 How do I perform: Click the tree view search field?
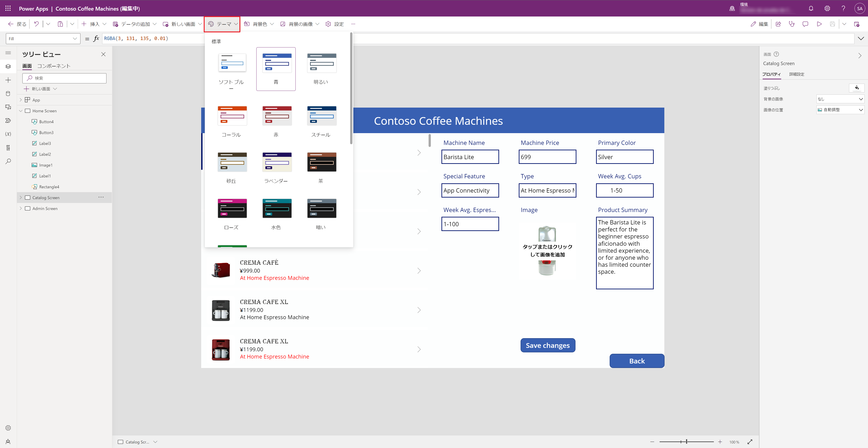point(64,78)
